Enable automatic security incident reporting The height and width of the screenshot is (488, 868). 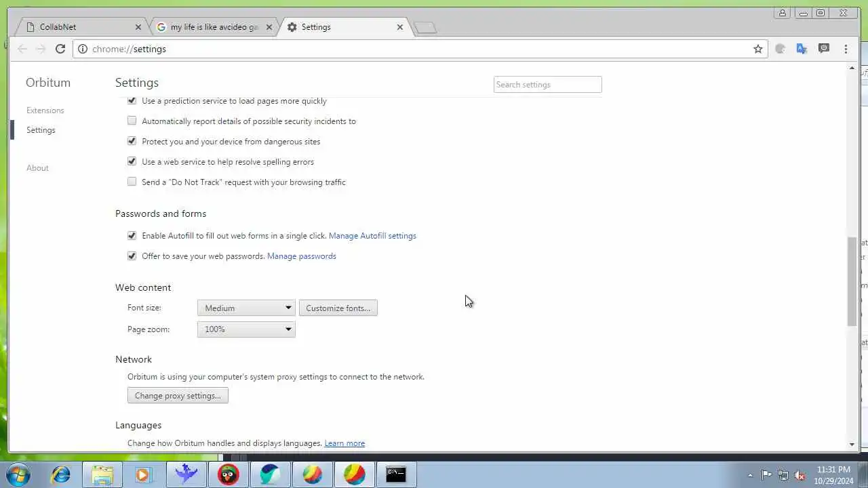click(132, 121)
